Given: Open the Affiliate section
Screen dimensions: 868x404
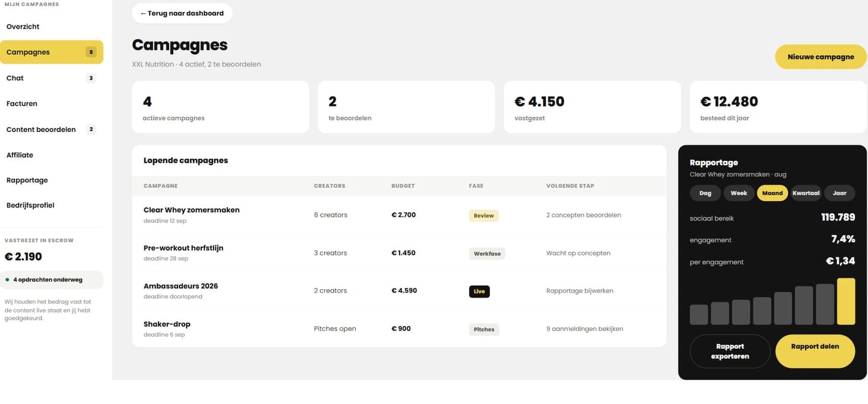Looking at the screenshot, I should pos(20,155).
